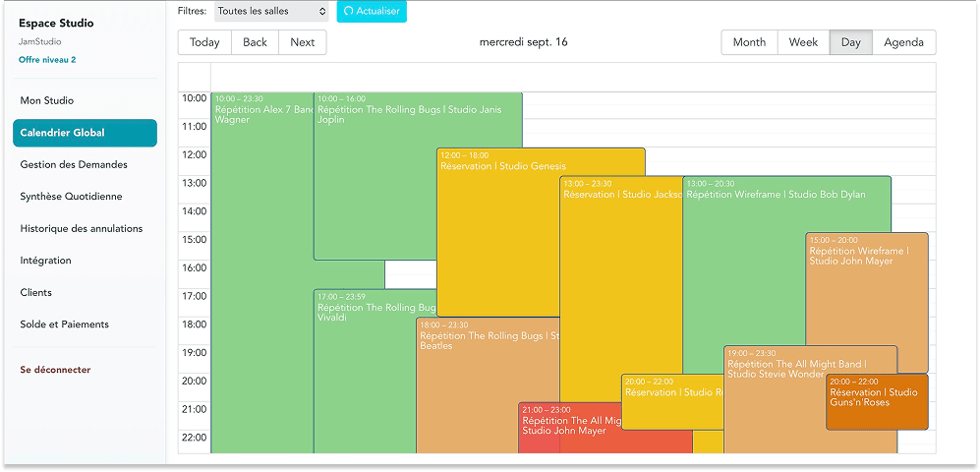The image size is (980, 472).
Task: Select Calendrier Global sidebar item
Action: (x=85, y=133)
